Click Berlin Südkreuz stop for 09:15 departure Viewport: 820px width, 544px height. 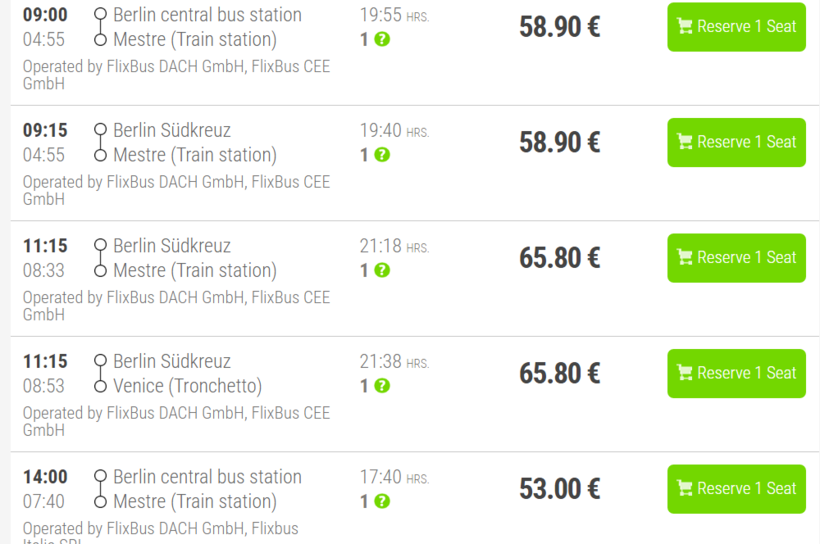coord(172,131)
